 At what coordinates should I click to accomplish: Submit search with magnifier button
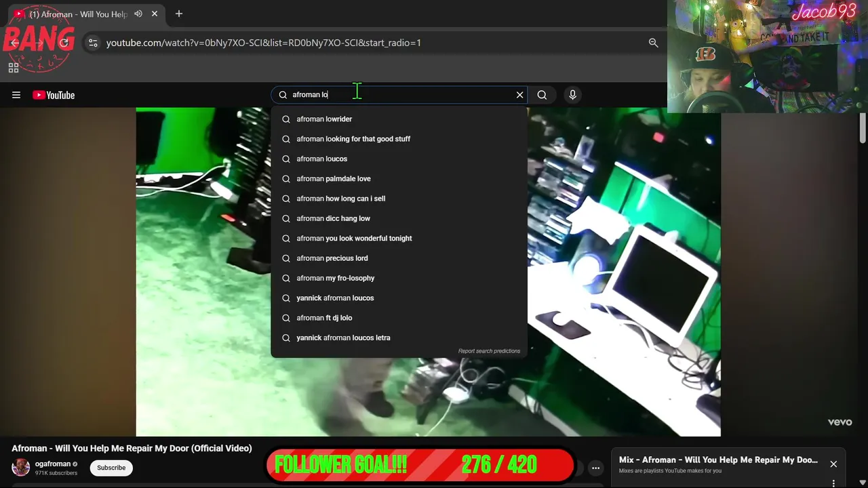[x=542, y=95]
